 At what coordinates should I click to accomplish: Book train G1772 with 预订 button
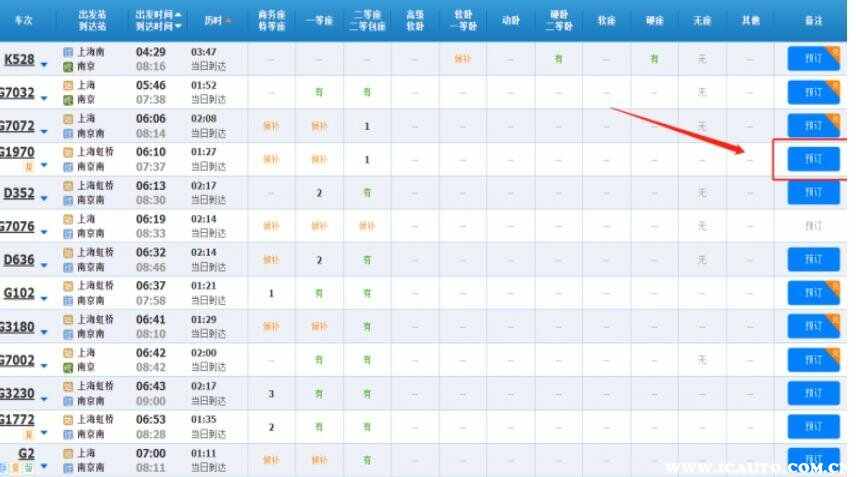813,426
